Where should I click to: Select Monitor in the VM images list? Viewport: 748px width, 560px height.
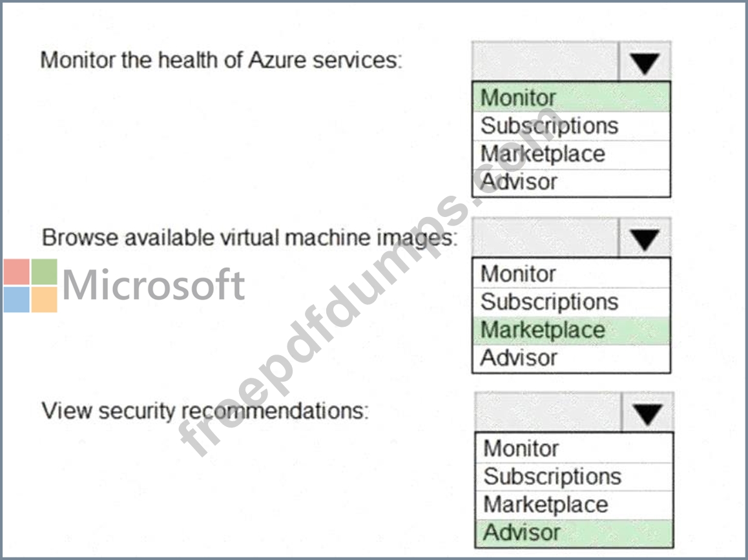[x=571, y=273]
